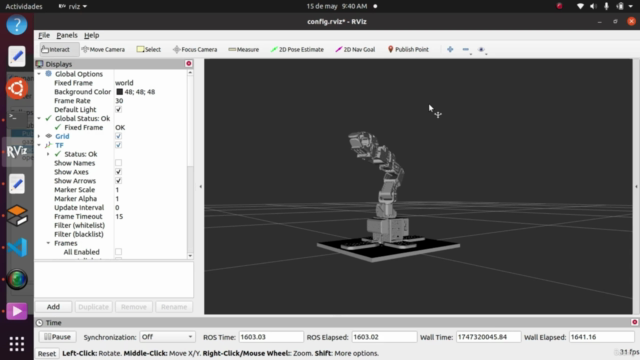The height and width of the screenshot is (360, 640).
Task: Activate the Publish Point tool
Action: coord(408,49)
